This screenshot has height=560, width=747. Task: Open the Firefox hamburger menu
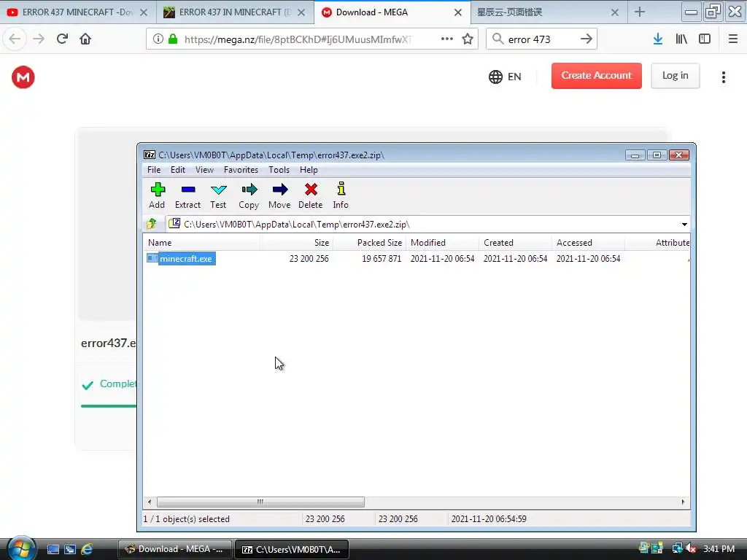pyautogui.click(x=733, y=39)
